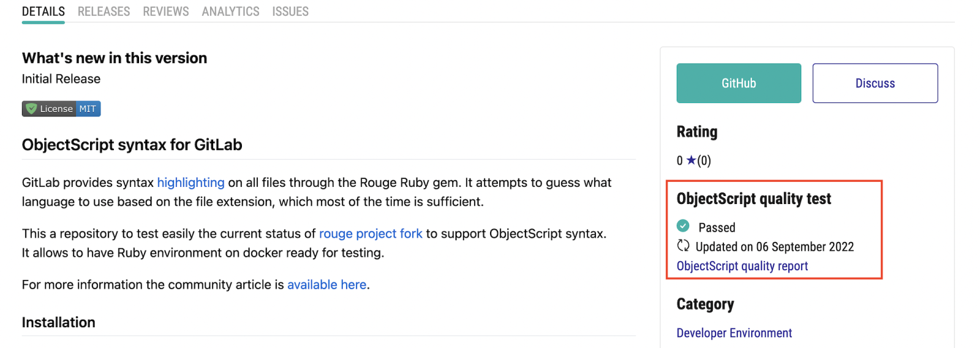Click the 'ObjectScript syntax for GitLab' heading

pyautogui.click(x=132, y=145)
